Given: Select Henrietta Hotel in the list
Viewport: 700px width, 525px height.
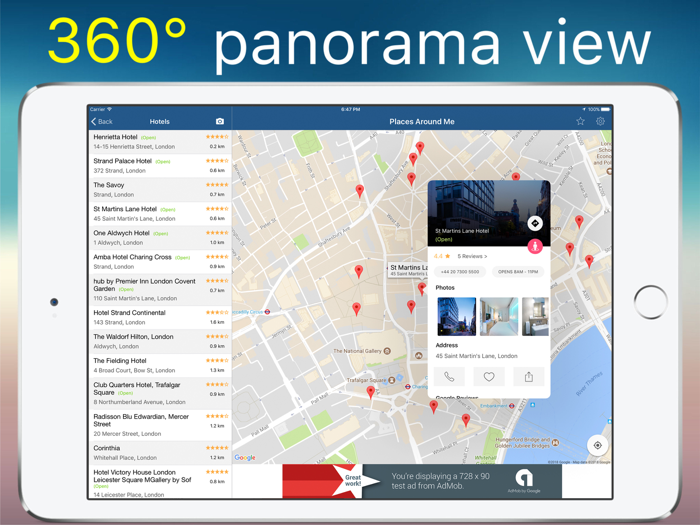Looking at the screenshot, I should coord(159,142).
